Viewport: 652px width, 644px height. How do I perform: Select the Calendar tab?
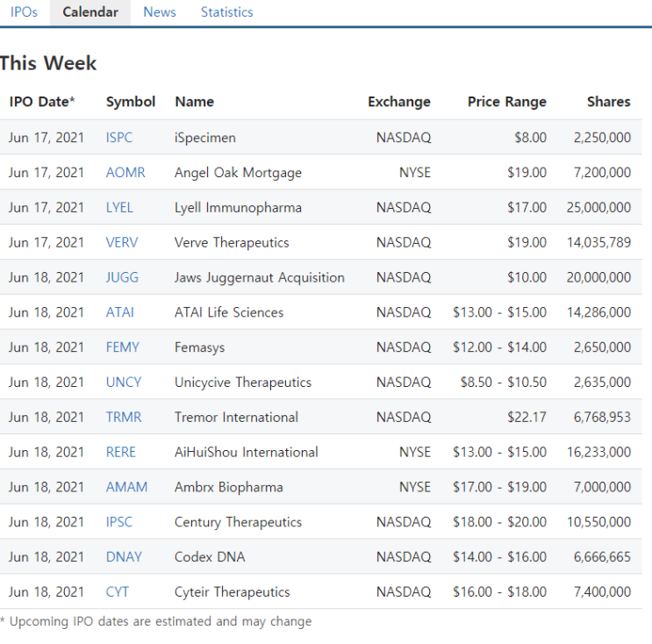tap(90, 12)
